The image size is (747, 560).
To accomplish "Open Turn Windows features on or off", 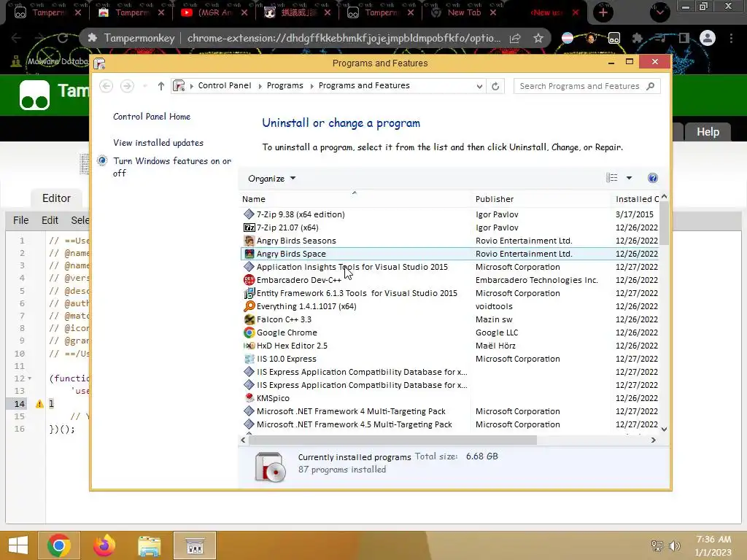I will click(x=172, y=167).
